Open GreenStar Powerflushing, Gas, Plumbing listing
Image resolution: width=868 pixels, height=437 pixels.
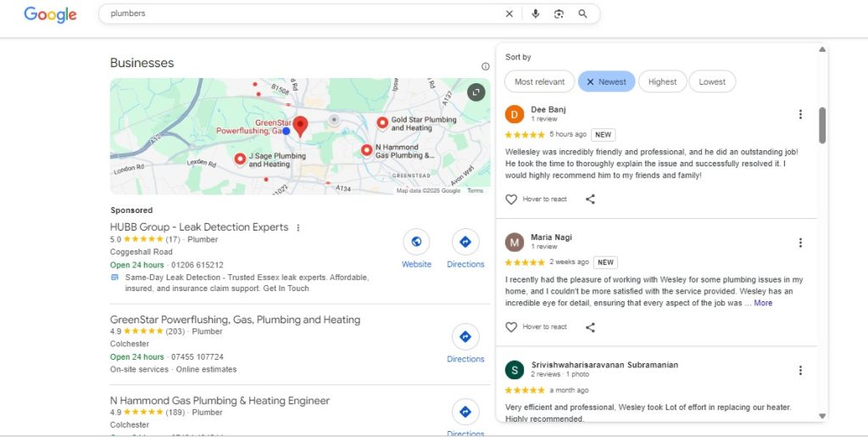click(236, 320)
